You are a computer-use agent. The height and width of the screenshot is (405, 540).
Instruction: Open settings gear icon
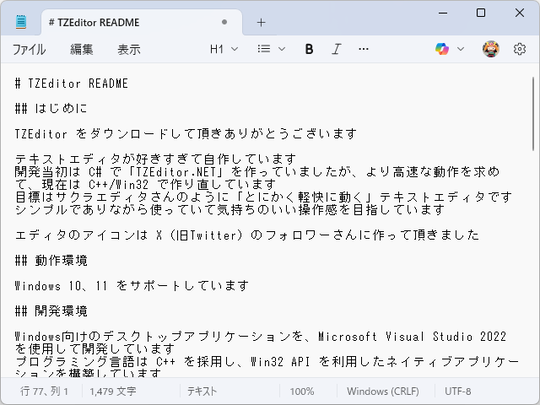[519, 49]
